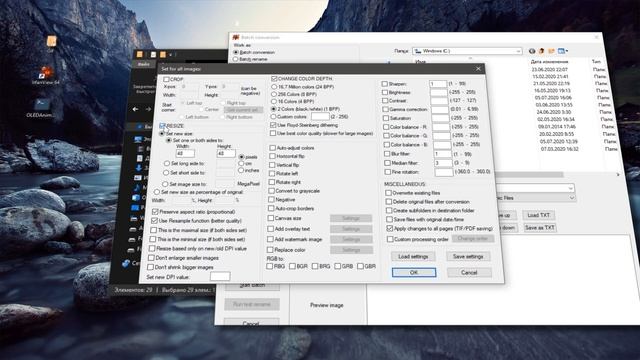This screenshot has height=360, width=640.
Task: Enable the Auto-crop borders checkbox
Action: [271, 208]
